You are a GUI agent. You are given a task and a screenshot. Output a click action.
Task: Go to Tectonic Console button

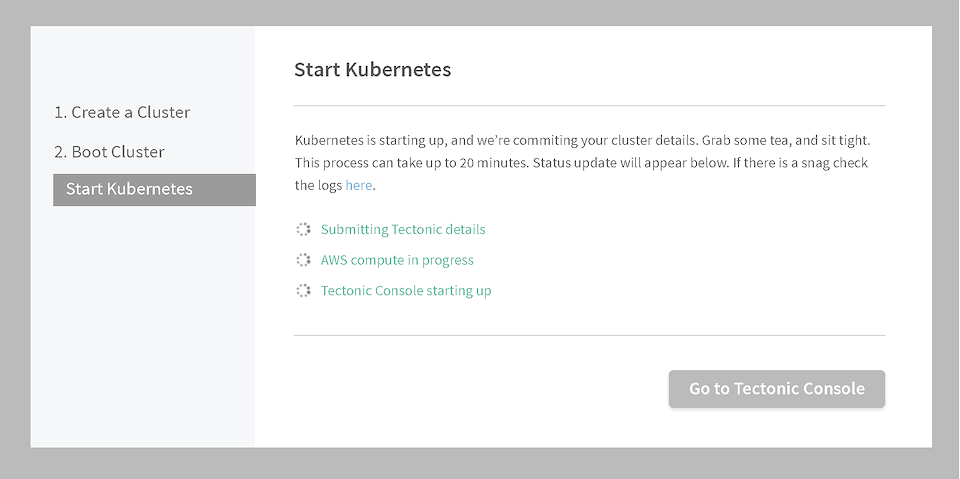coord(777,389)
